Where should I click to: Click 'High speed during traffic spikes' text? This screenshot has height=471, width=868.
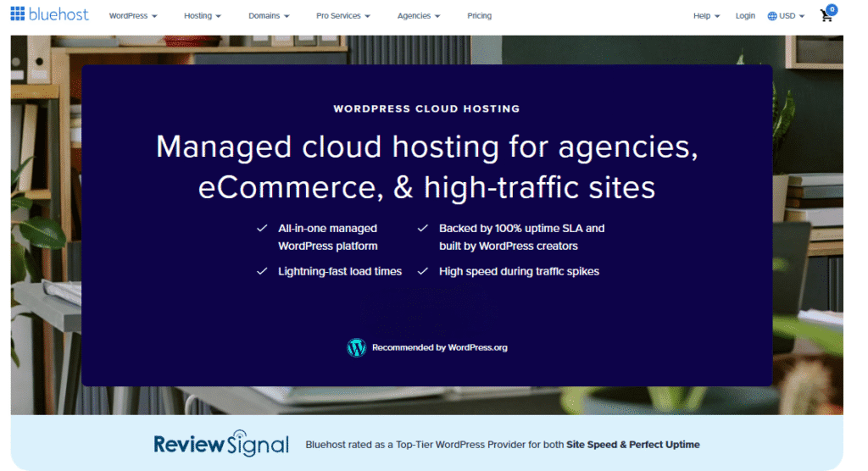tap(520, 271)
